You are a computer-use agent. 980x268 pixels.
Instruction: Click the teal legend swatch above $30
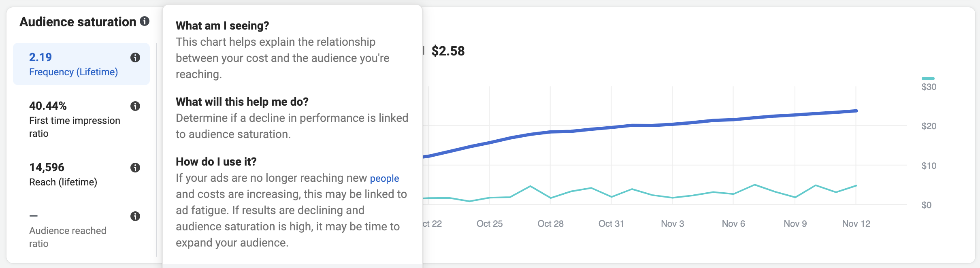928,78
